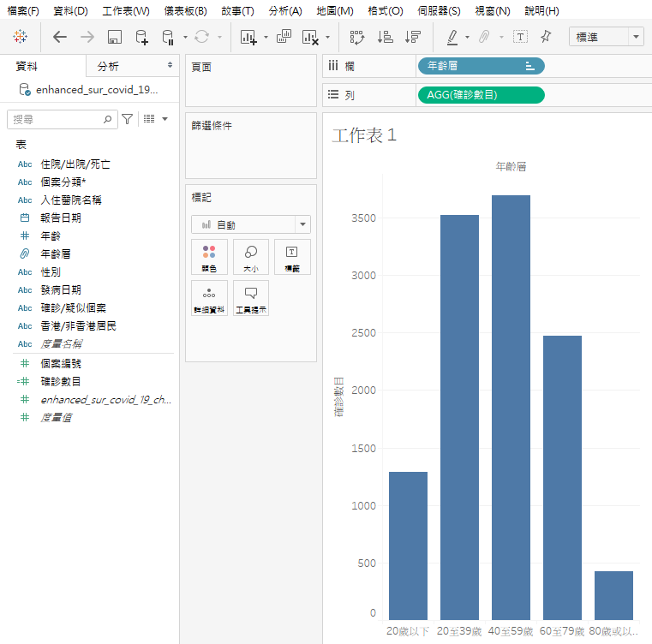Screen dimensions: 652x644
Task: Click the 搜尋 field search box
Action: tap(56, 119)
